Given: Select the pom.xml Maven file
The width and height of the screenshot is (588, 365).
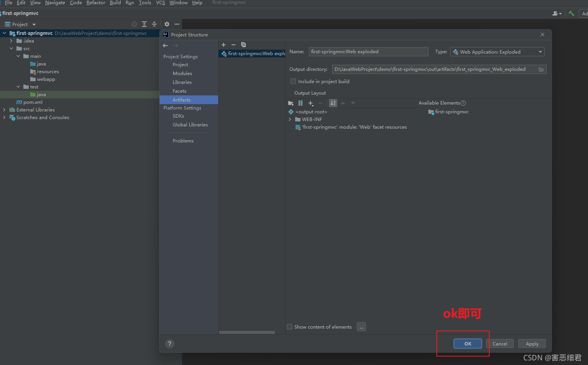Looking at the screenshot, I should [x=29, y=102].
